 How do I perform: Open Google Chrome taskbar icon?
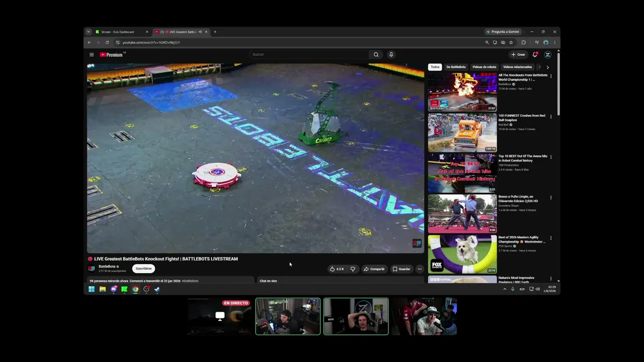tap(135, 289)
